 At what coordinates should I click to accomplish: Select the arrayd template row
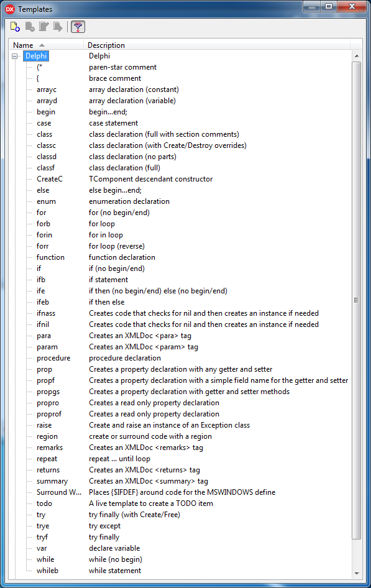point(47,101)
